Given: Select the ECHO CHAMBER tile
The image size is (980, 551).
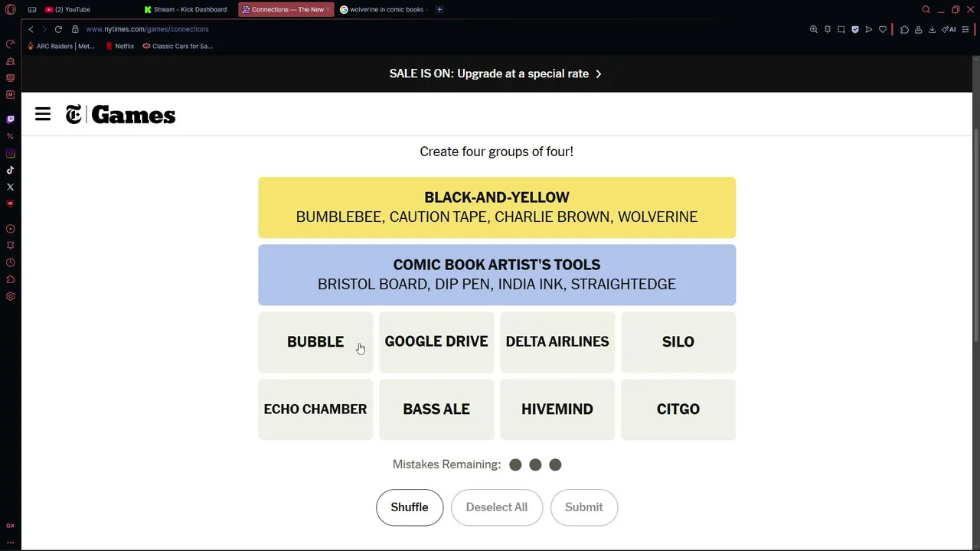Looking at the screenshot, I should click(315, 409).
